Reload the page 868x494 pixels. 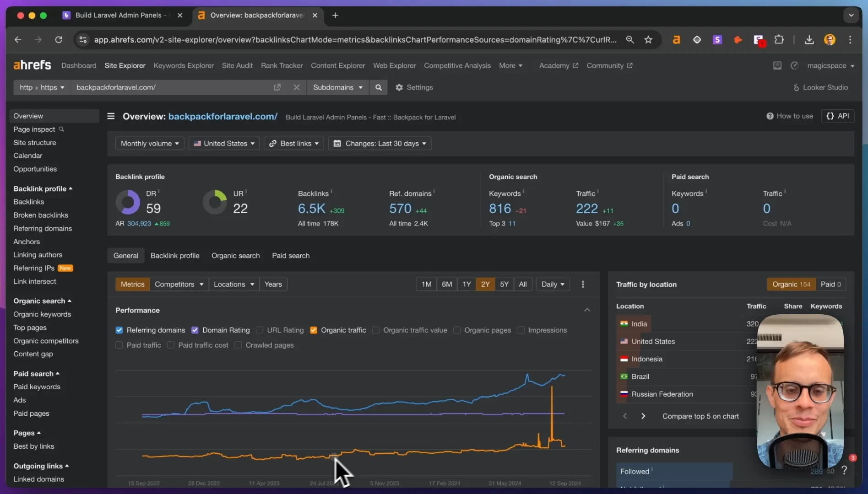(x=59, y=40)
